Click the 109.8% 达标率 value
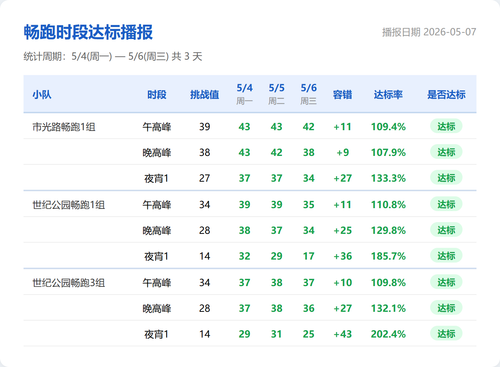500x367 pixels. (388, 283)
